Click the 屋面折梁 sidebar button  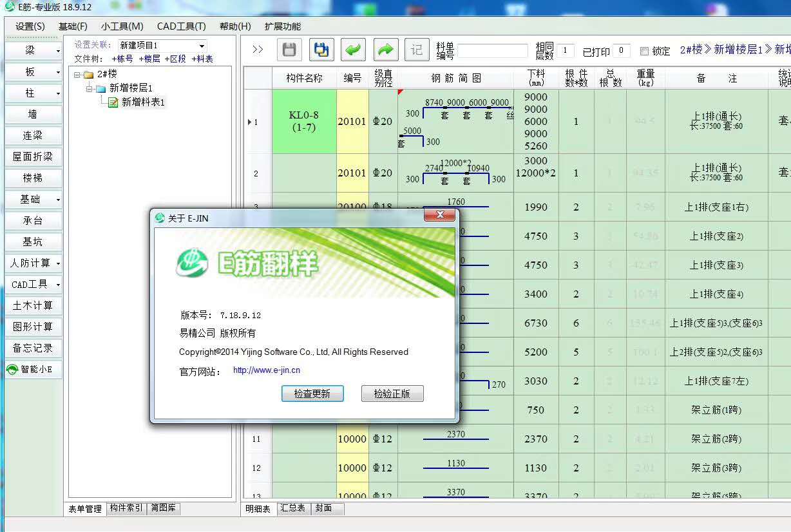[x=33, y=157]
